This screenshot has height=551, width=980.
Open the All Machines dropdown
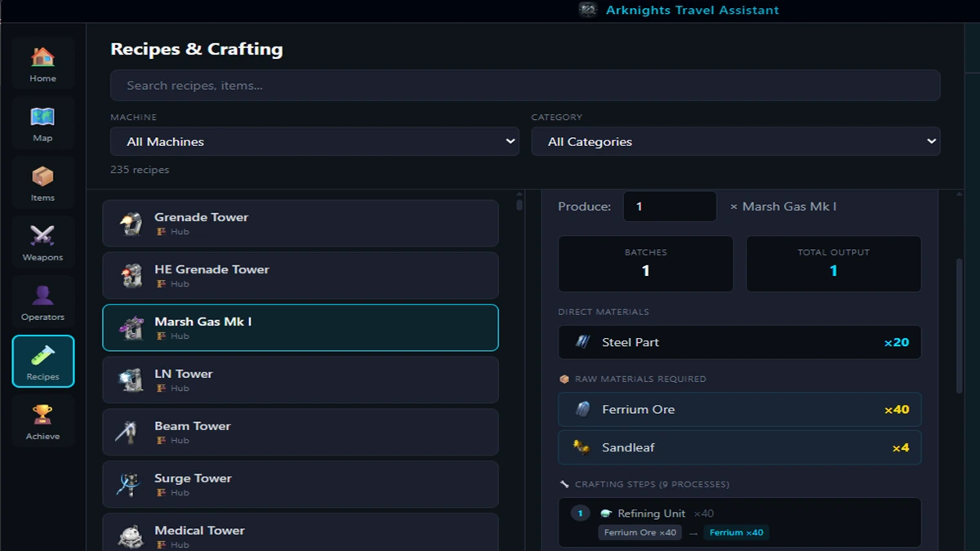(314, 141)
